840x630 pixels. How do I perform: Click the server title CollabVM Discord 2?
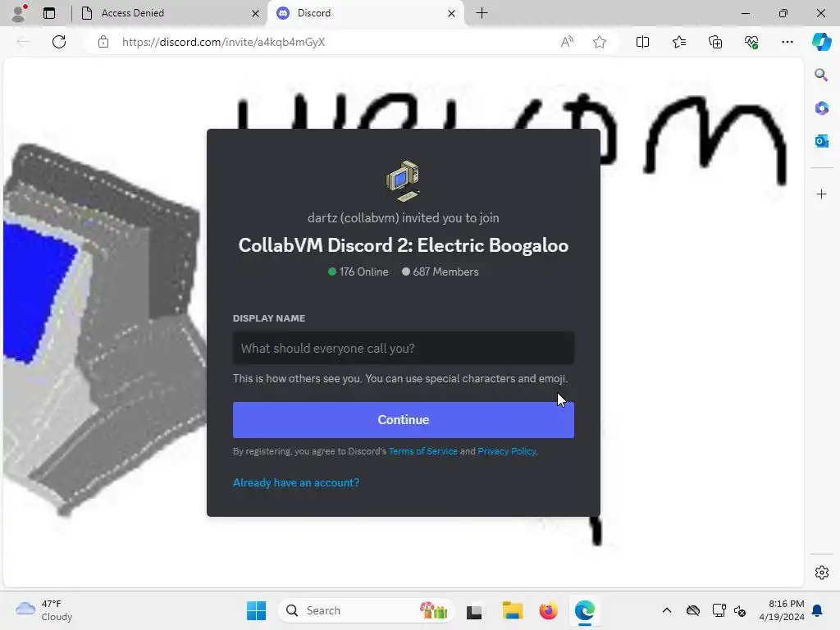[404, 245]
